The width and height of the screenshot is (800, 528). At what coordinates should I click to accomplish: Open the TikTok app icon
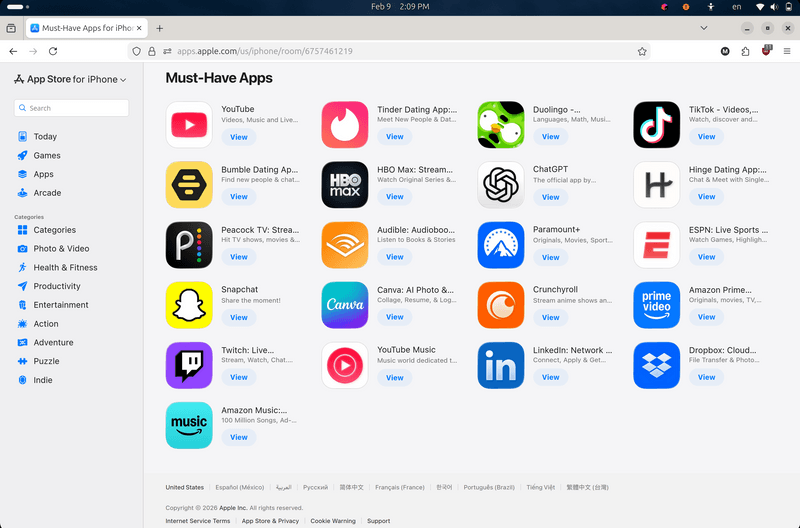(657, 124)
